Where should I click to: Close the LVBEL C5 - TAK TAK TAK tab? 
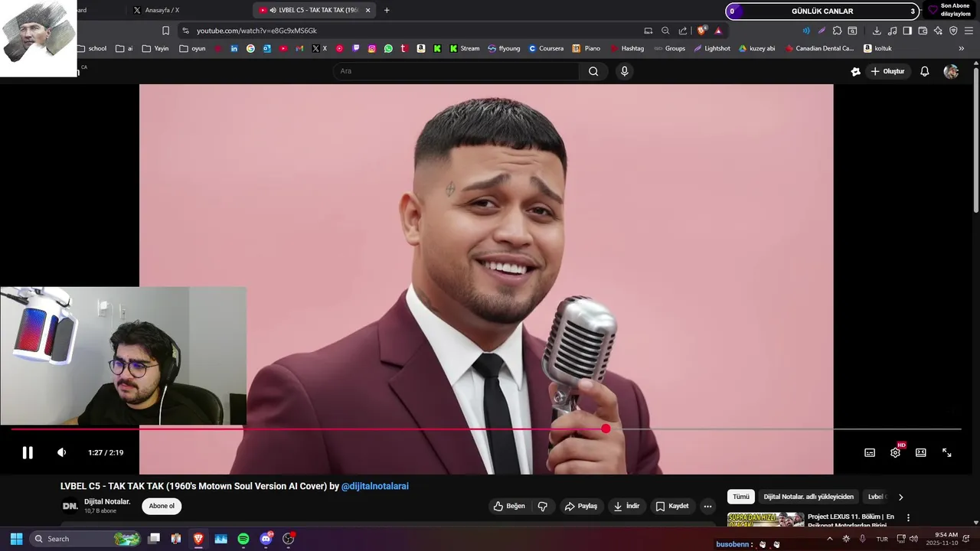367,10
